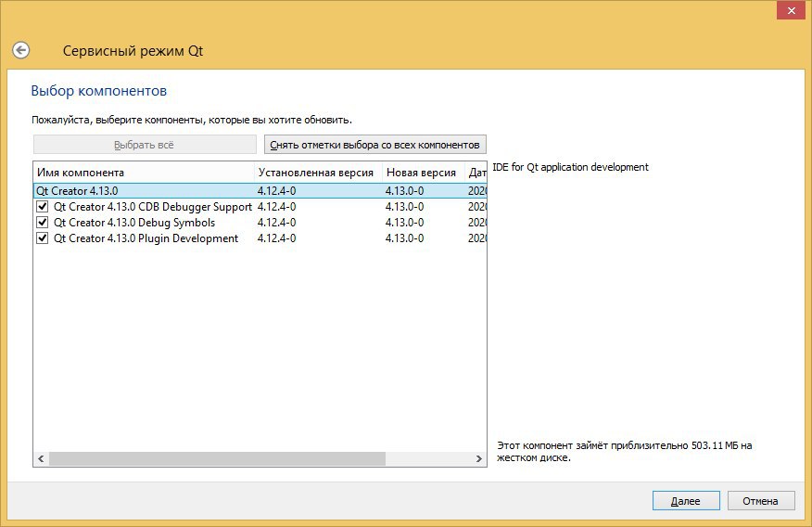Sort by 'Установленная версия' column header

coord(318,173)
